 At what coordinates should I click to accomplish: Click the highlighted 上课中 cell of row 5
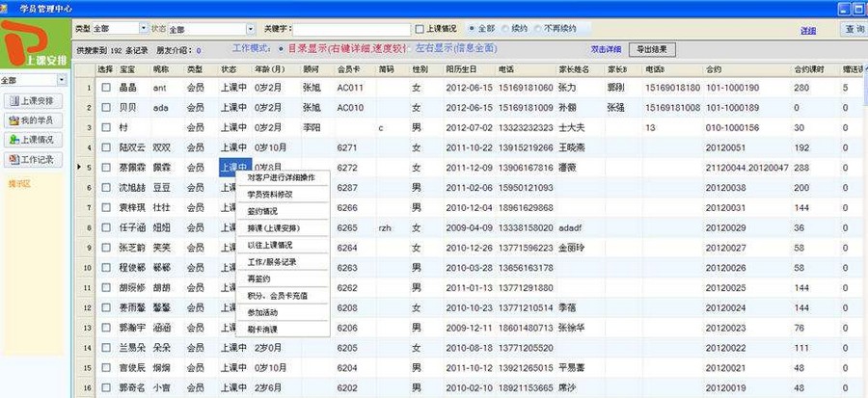click(x=235, y=168)
